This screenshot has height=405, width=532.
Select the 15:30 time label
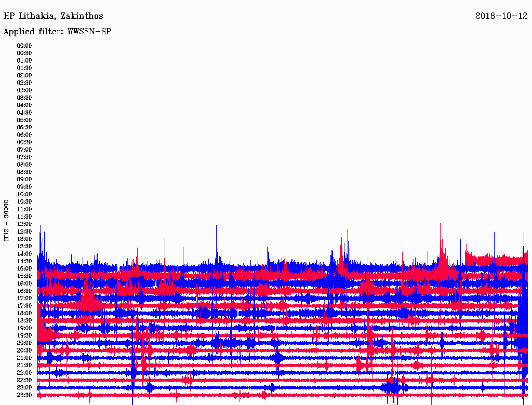coord(24,276)
